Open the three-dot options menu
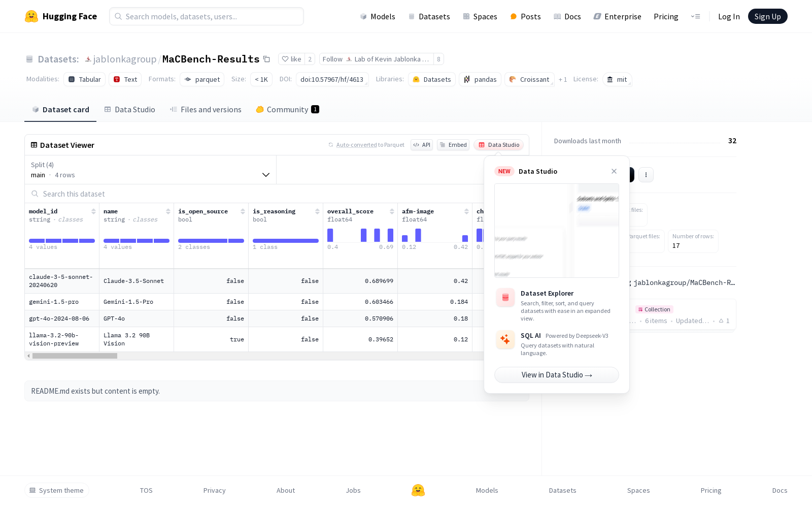Screen dimensions: 812x508 [x=646, y=175]
